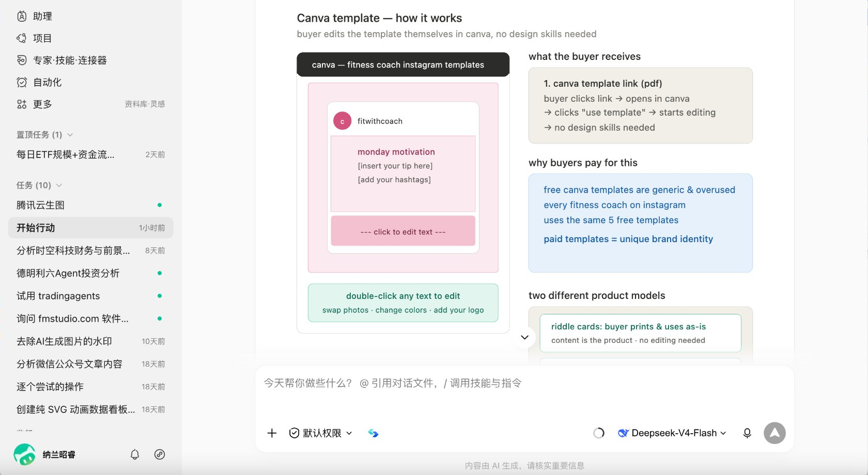
Task: Open notifications via the bell icon
Action: point(135,454)
